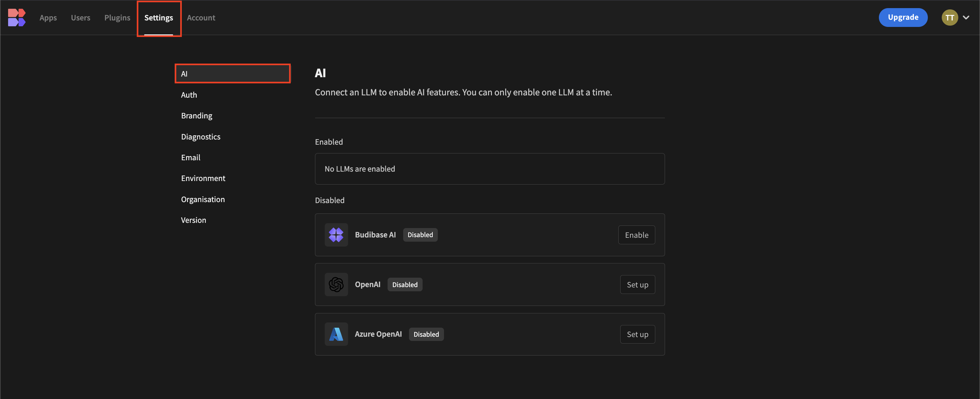Viewport: 980px width, 399px height.
Task: Go to Environment settings
Action: pos(203,178)
